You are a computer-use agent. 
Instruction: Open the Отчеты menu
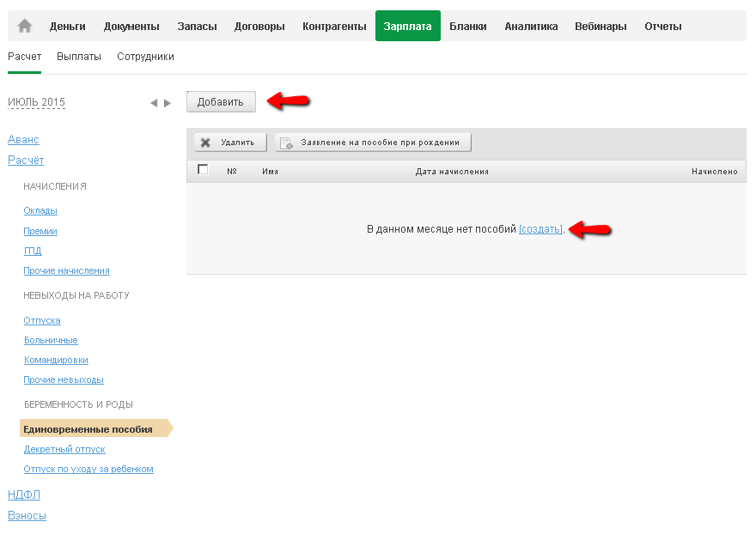[x=663, y=27]
